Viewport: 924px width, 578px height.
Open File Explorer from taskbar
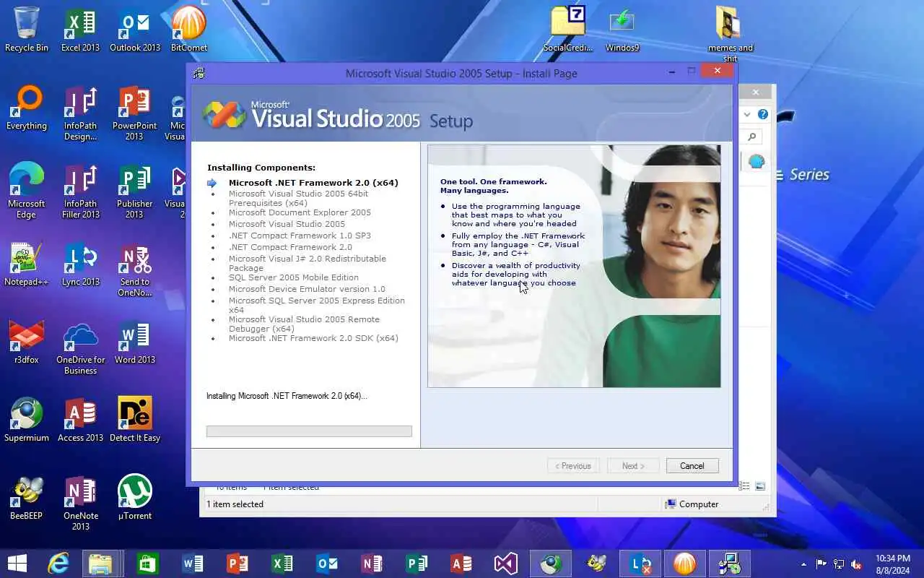tap(100, 564)
